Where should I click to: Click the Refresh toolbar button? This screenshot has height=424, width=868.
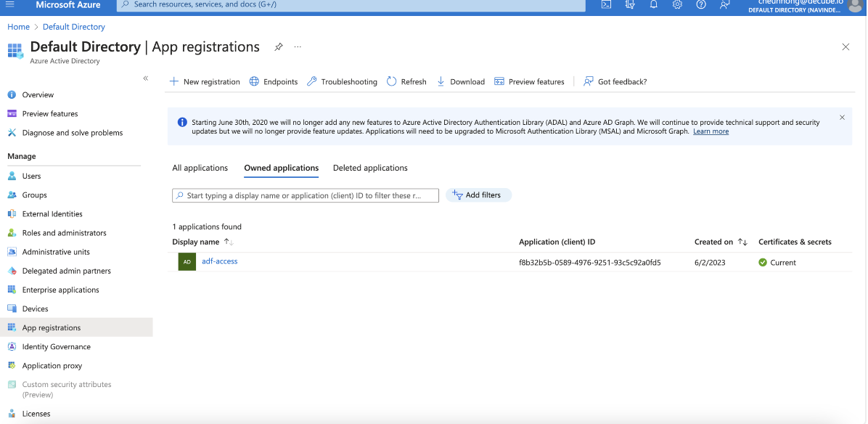click(x=406, y=82)
